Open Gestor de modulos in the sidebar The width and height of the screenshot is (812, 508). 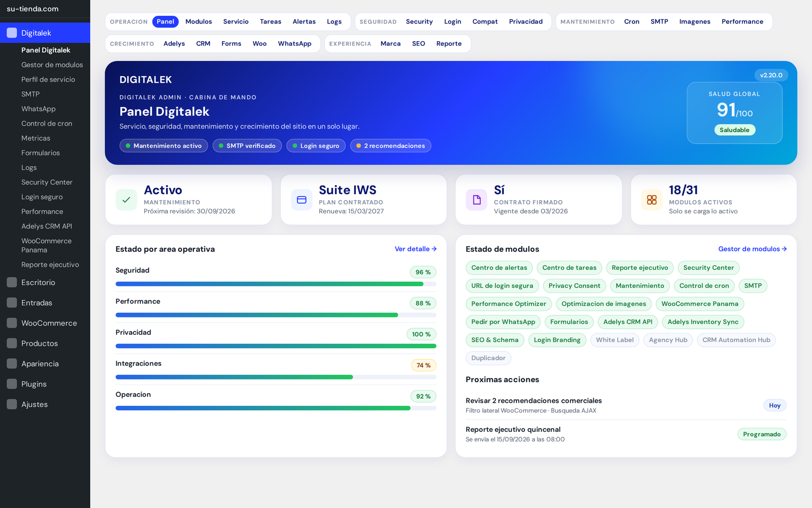[x=52, y=65]
